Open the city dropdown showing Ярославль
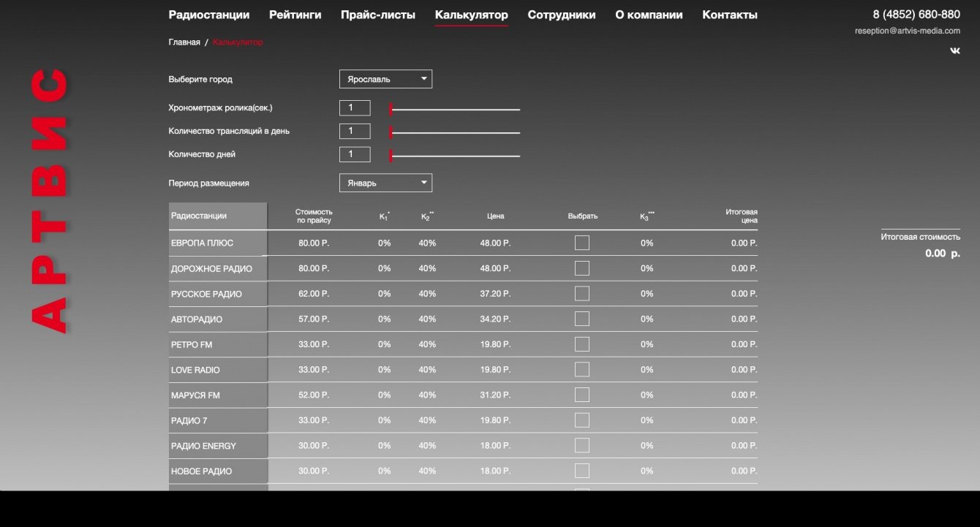This screenshot has width=980, height=527. (385, 79)
